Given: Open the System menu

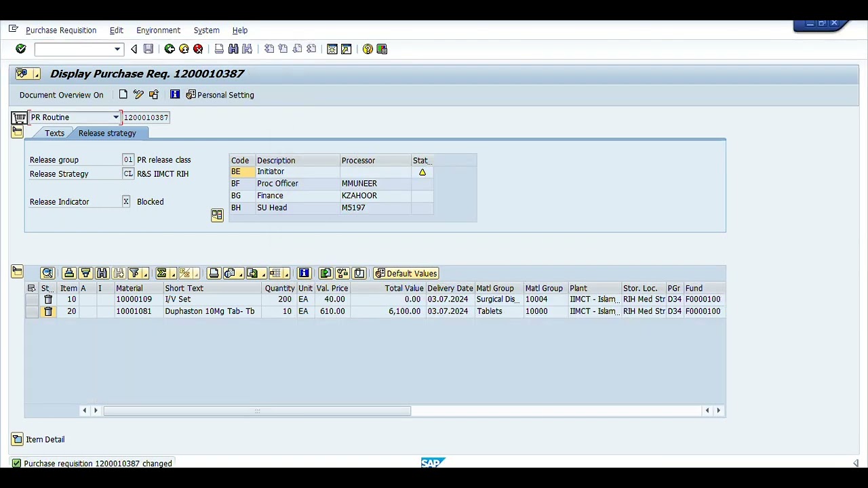Looking at the screenshot, I should tap(206, 30).
